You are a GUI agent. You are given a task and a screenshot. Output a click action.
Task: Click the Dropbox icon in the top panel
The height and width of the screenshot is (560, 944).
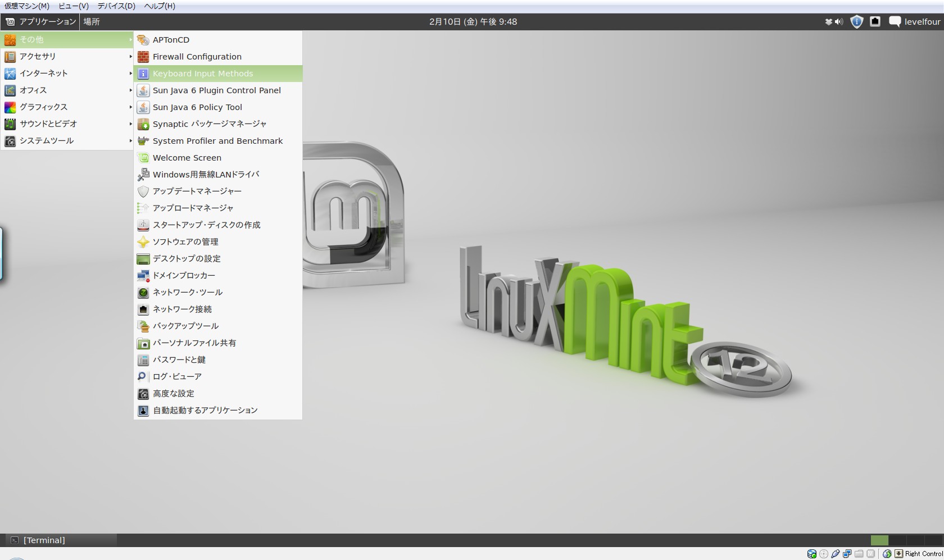pos(828,22)
